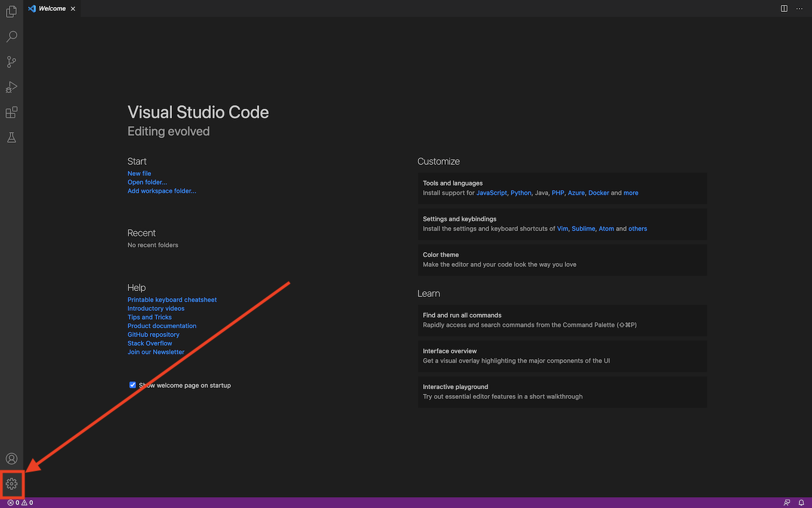Viewport: 812px width, 508px height.
Task: Select the Welcome tab
Action: tap(52, 8)
